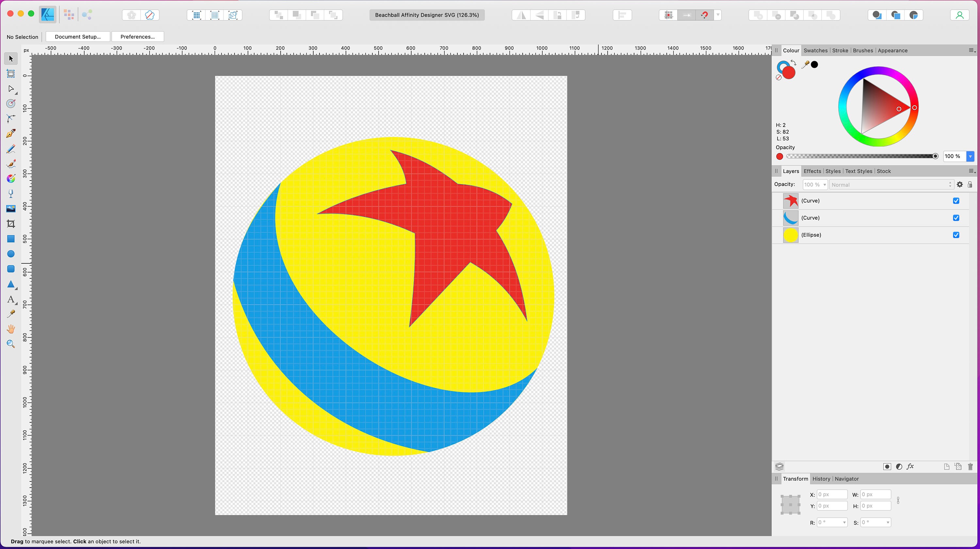Switch to the Swatches tab

click(x=815, y=50)
